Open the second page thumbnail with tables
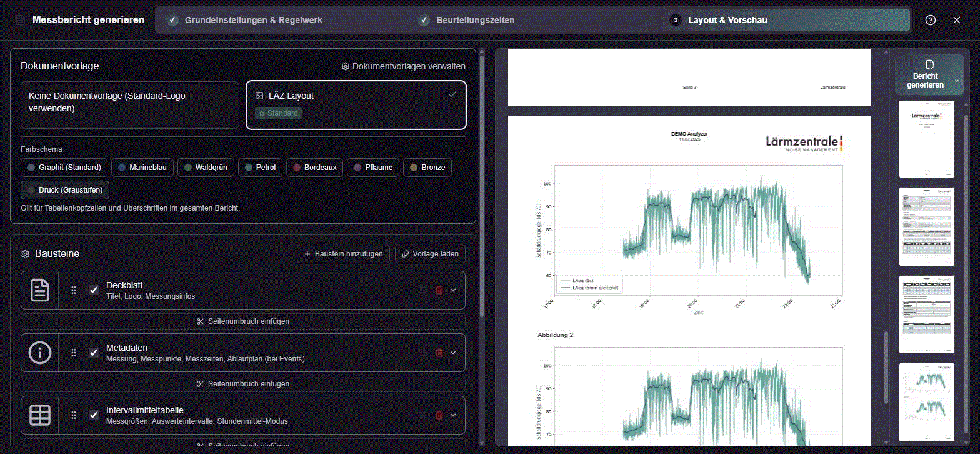 (x=927, y=226)
